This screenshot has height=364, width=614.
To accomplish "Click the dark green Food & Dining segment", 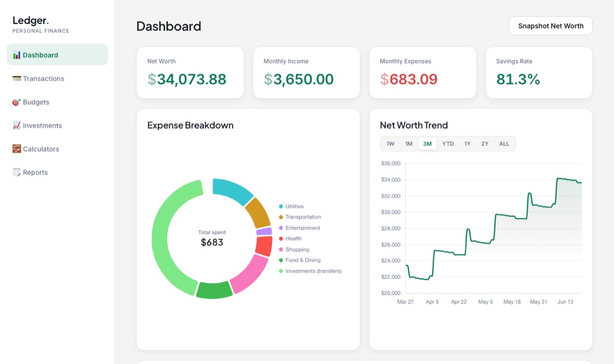I will click(214, 290).
